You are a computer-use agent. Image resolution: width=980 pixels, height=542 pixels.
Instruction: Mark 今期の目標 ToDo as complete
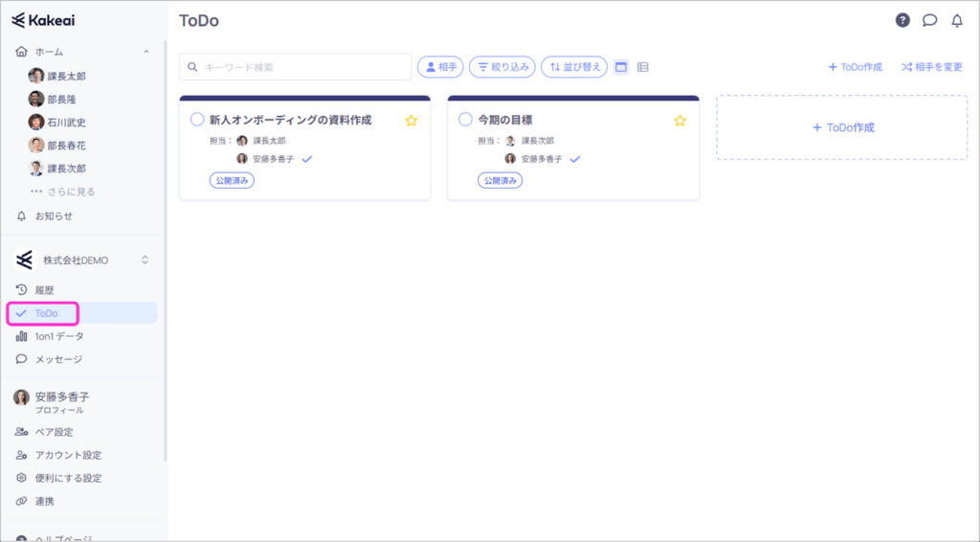[x=466, y=120]
